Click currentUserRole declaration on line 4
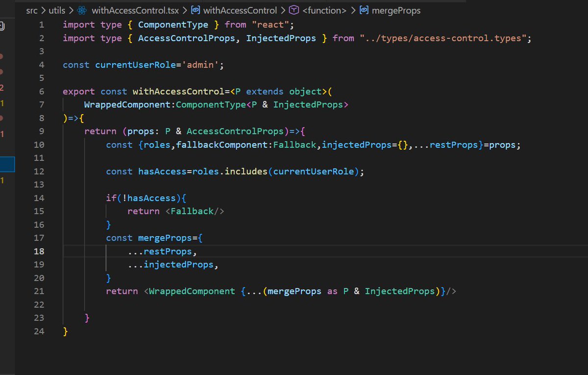Image resolution: width=588 pixels, height=375 pixels. coord(135,65)
